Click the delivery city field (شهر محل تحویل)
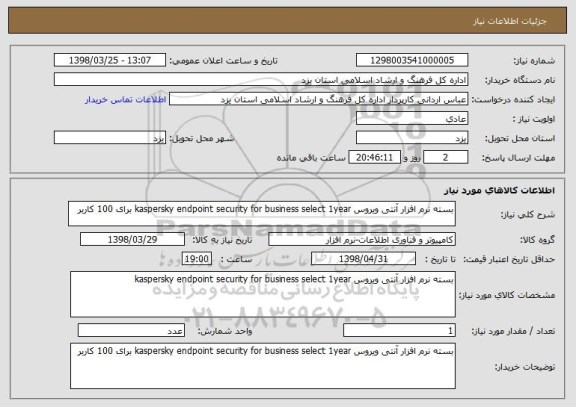576x407 pixels. click(110, 138)
